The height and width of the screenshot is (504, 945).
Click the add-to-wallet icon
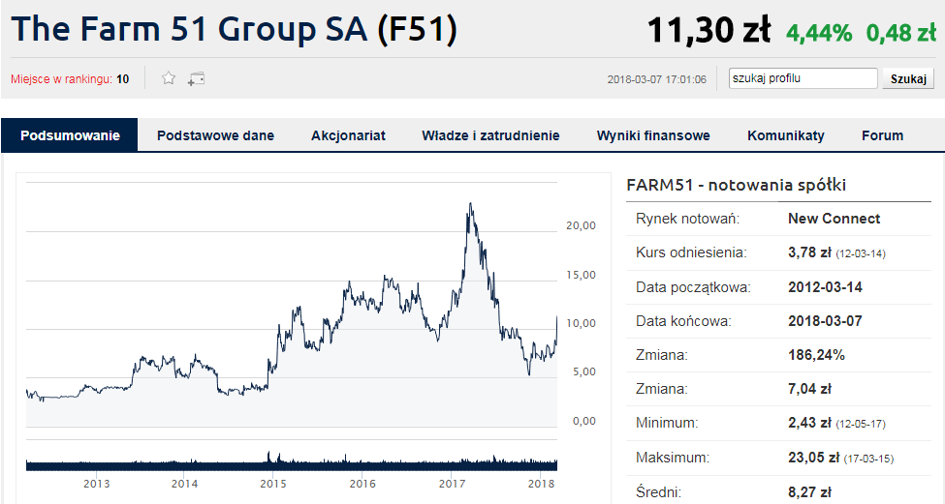coord(196,78)
